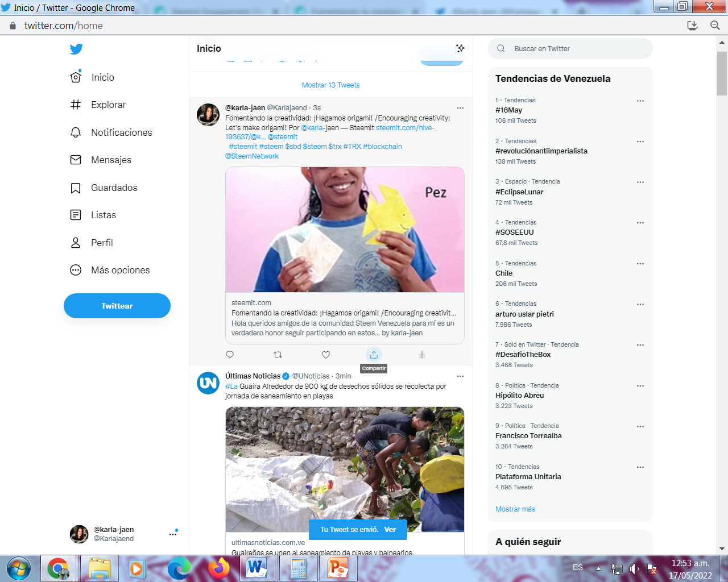
Task: Open Notificaciones bell icon
Action: click(76, 132)
